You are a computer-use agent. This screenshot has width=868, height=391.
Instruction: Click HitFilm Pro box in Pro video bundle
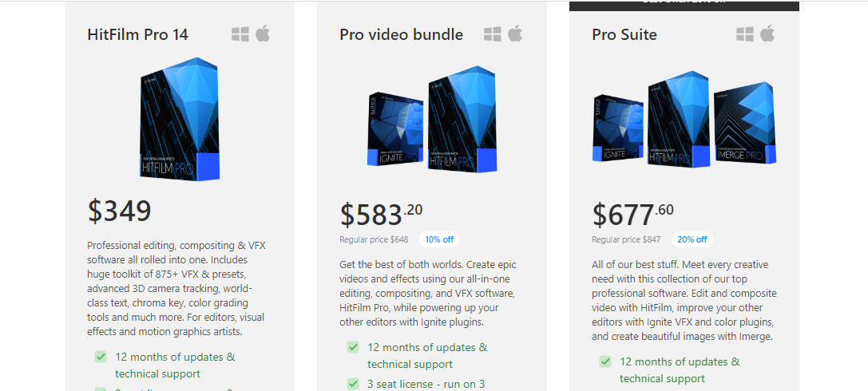click(x=462, y=119)
